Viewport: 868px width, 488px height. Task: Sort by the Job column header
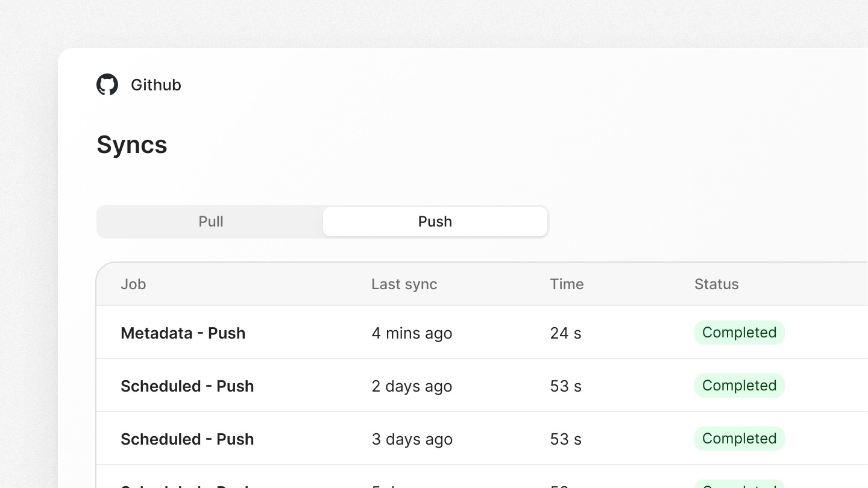click(133, 284)
